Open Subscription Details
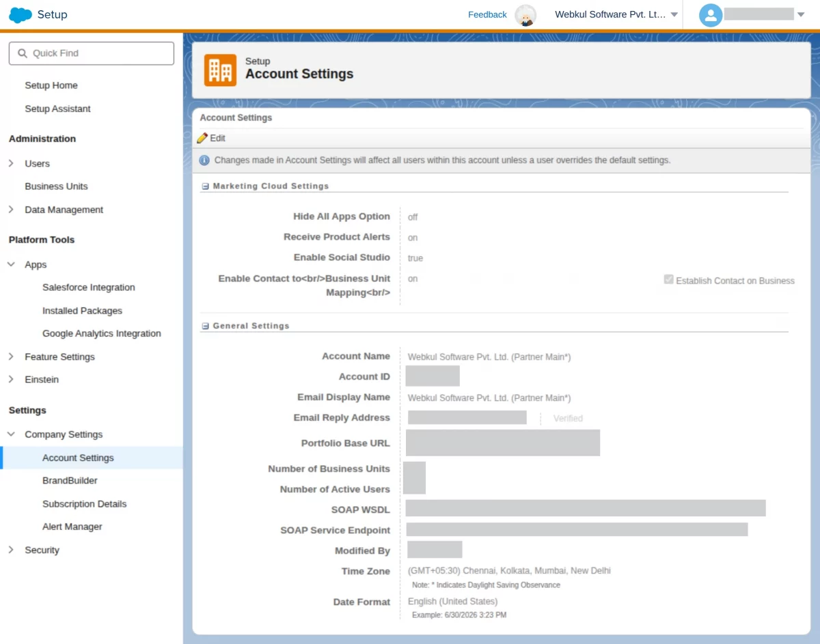The height and width of the screenshot is (644, 820). [x=85, y=504]
